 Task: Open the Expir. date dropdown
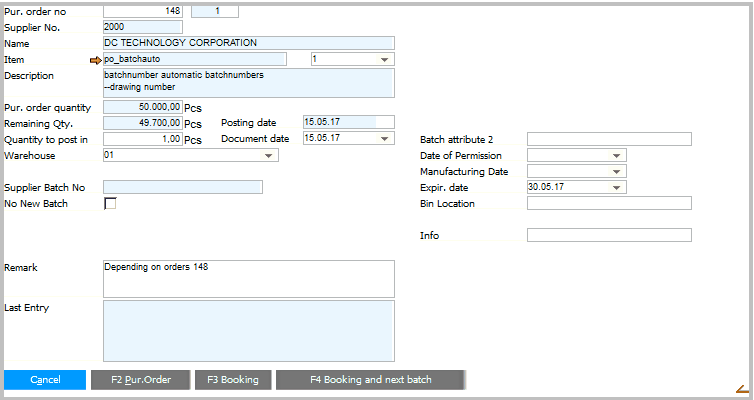pyautogui.click(x=618, y=187)
